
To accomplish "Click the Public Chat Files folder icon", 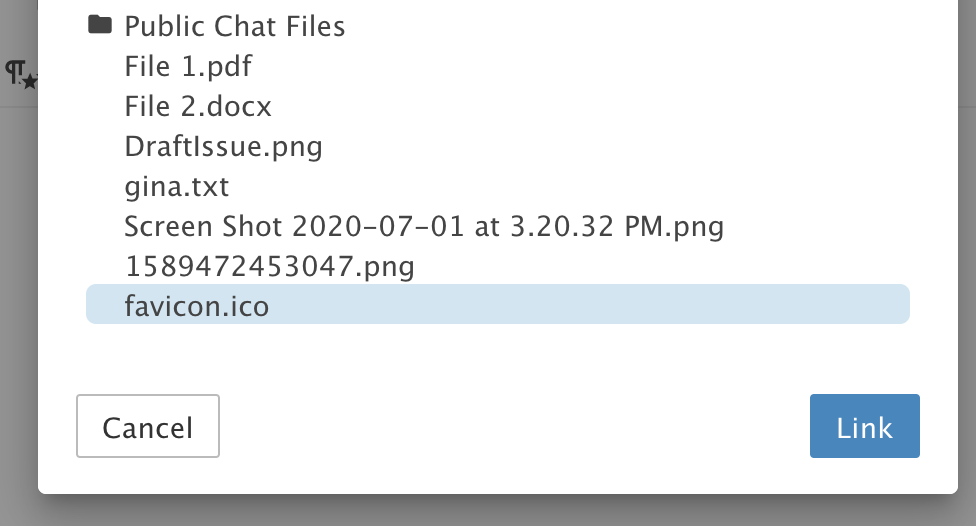I will coord(99,25).
